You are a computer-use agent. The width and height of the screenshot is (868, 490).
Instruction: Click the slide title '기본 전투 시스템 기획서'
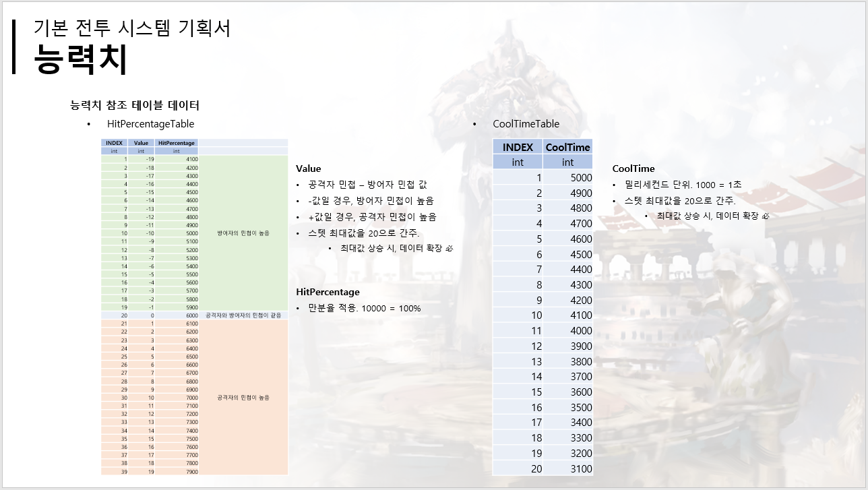[x=132, y=28]
